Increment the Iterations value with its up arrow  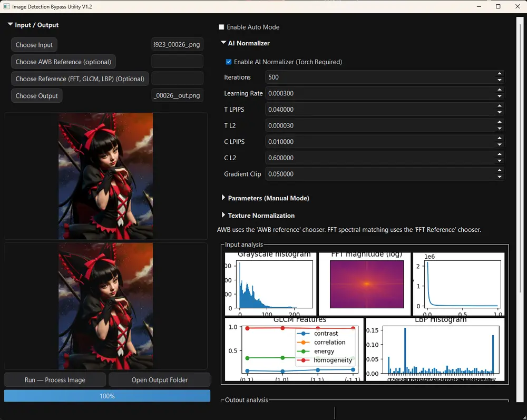[499, 74]
